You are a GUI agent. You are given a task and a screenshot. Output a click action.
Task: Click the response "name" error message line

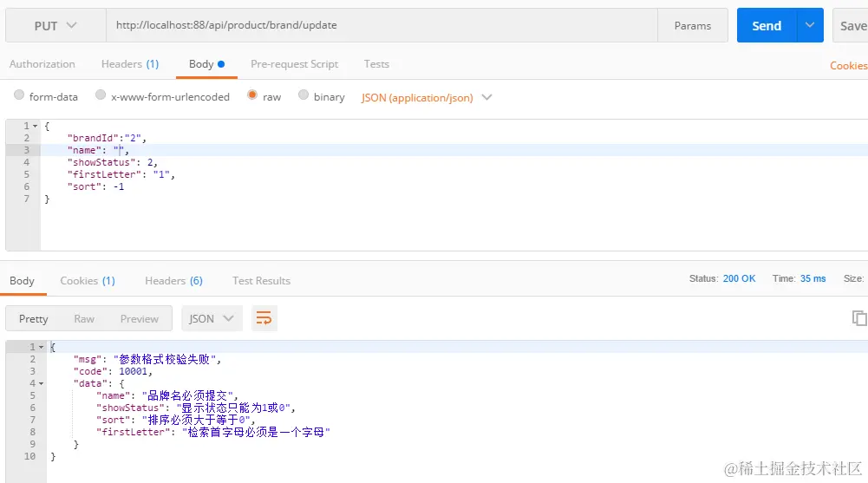click(167, 396)
